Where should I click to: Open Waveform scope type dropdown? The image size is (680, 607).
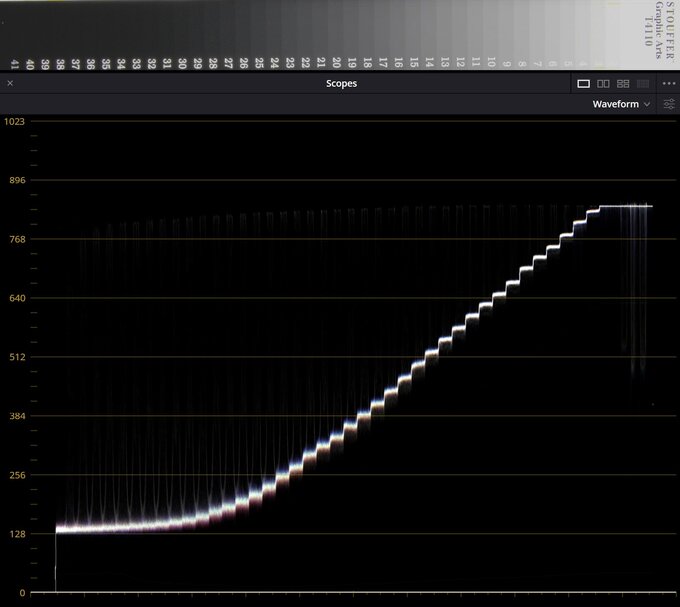coord(621,104)
